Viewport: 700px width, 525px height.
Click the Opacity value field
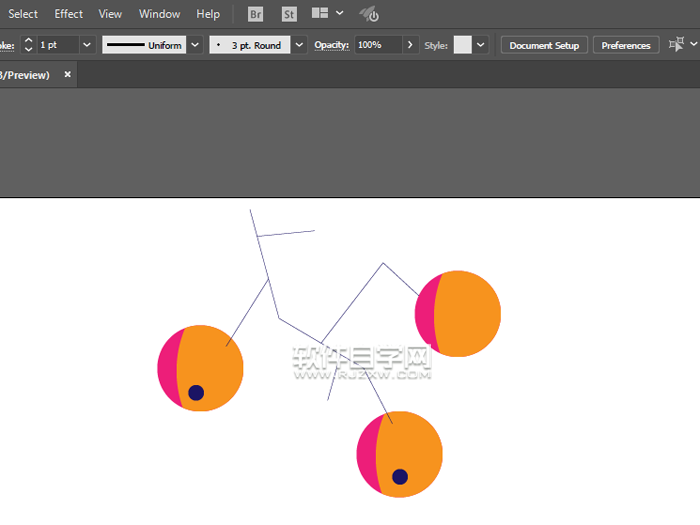tap(376, 45)
